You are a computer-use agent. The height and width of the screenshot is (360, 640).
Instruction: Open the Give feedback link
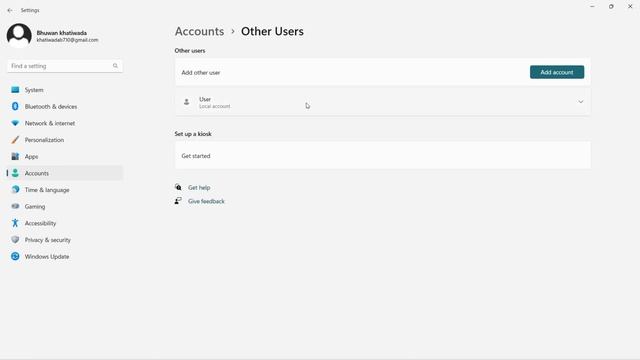[x=206, y=201]
